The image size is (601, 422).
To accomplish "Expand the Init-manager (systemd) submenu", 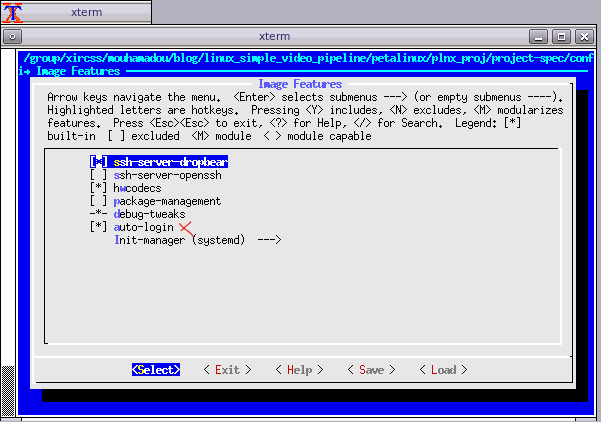I will pyautogui.click(x=198, y=241).
